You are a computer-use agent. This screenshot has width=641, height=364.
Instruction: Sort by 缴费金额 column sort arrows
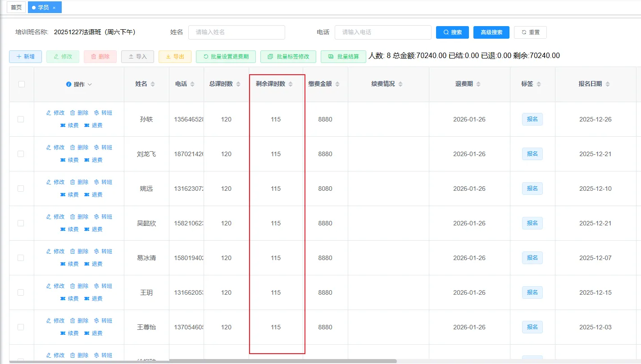click(337, 84)
